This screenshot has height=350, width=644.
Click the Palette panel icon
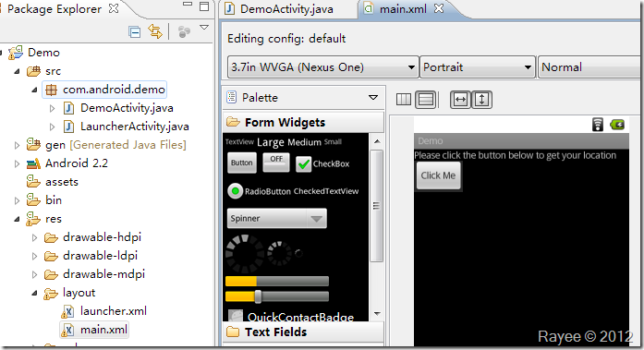[232, 97]
